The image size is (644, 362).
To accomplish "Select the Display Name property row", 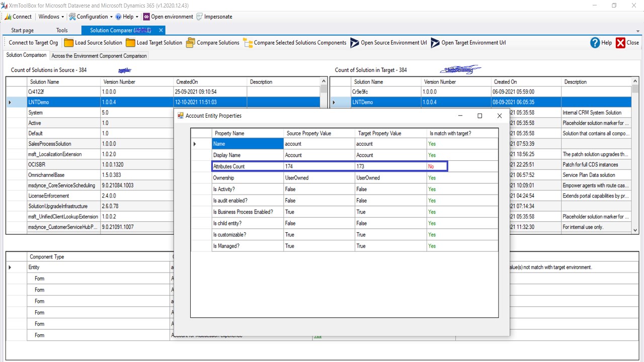I will 345,155.
